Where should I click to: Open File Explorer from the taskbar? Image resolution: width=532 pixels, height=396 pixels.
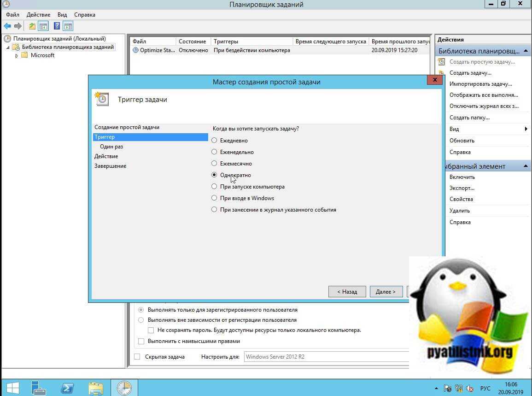[96, 387]
